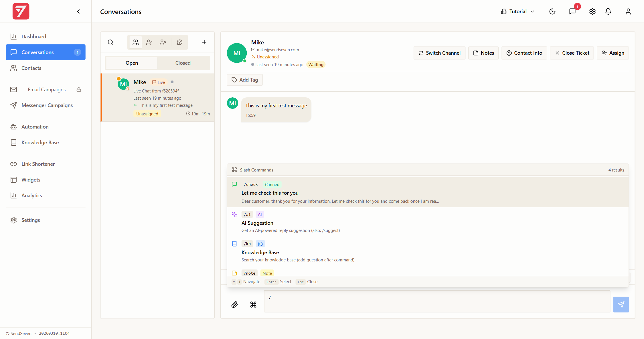Screen dimensions: 644x339
Task: Select the question bubble filter icon
Action: pyautogui.click(x=179, y=42)
